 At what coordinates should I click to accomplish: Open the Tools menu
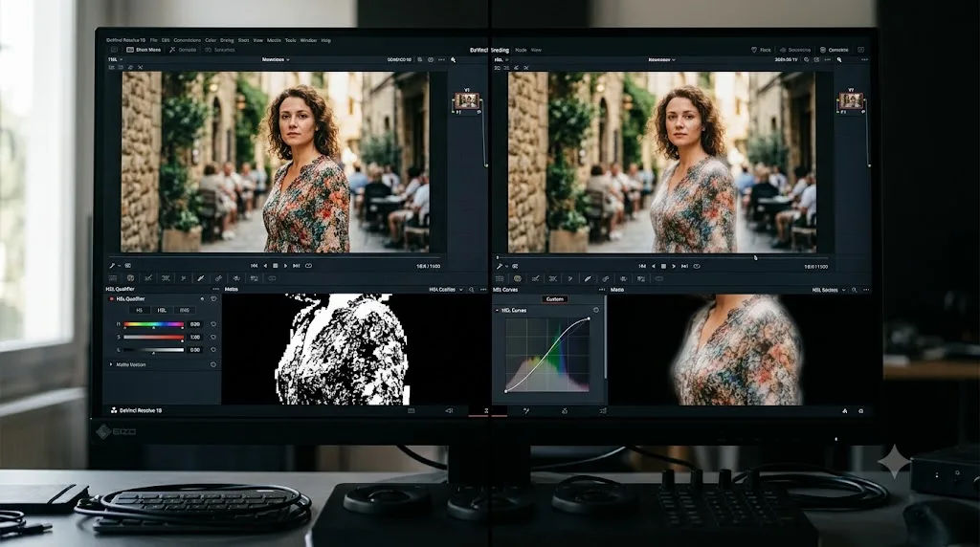point(291,40)
